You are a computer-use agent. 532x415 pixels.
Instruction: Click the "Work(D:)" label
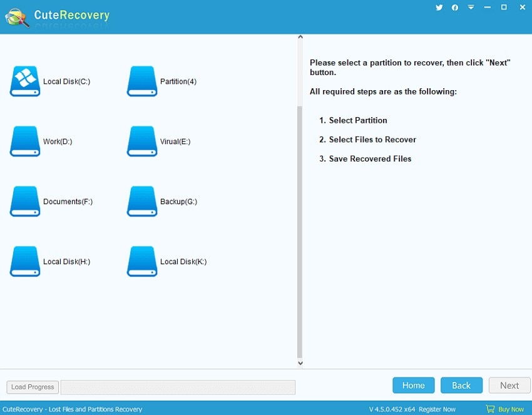(x=58, y=141)
